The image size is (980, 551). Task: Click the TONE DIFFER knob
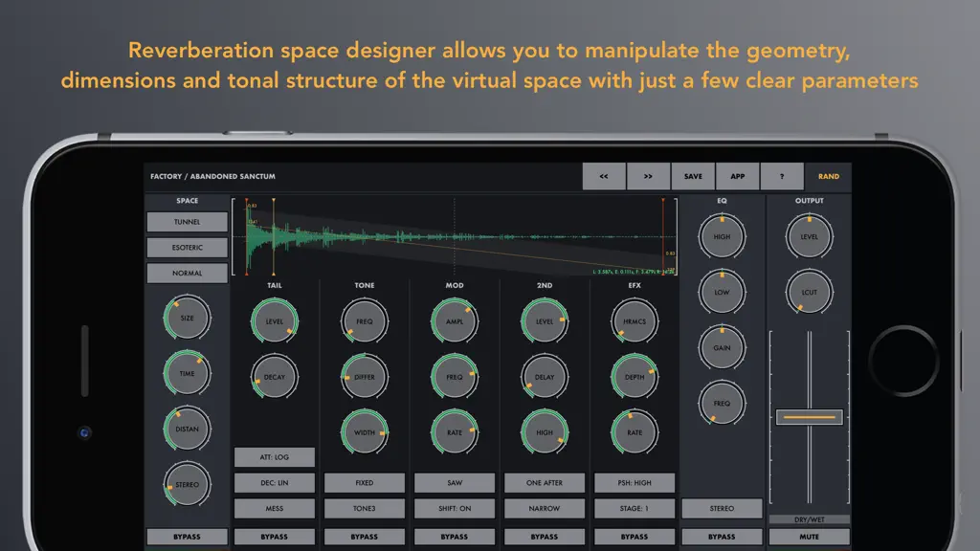[365, 377]
